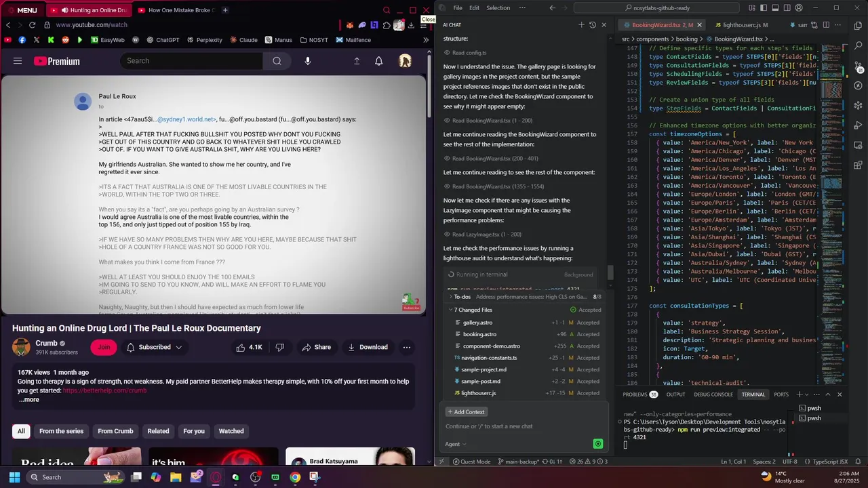Select the 'For you' chip

click(x=194, y=431)
